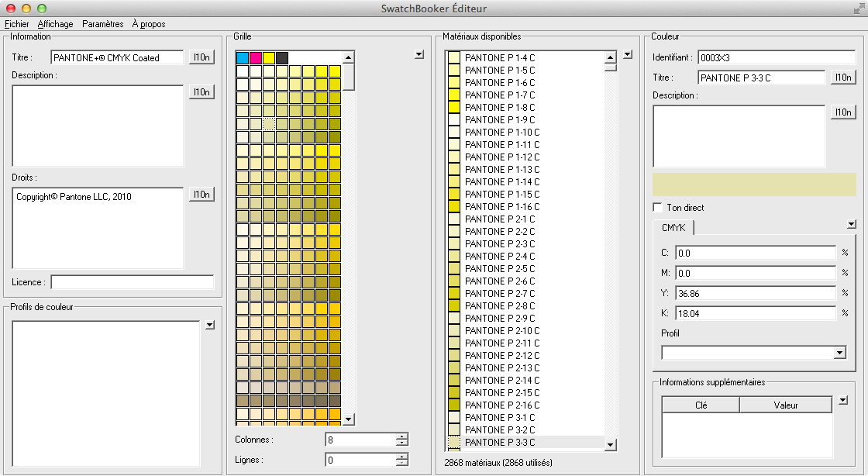Click the selected dotted swatch in the grid

pyautogui.click(x=269, y=123)
